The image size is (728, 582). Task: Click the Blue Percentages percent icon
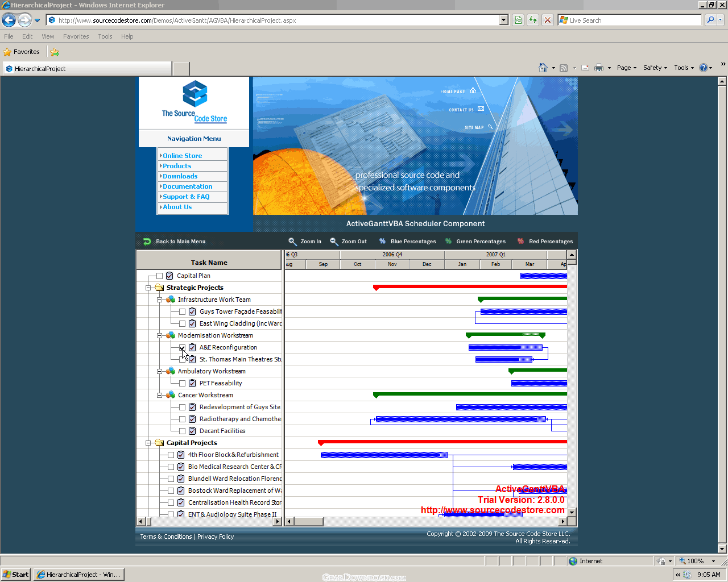(x=382, y=242)
